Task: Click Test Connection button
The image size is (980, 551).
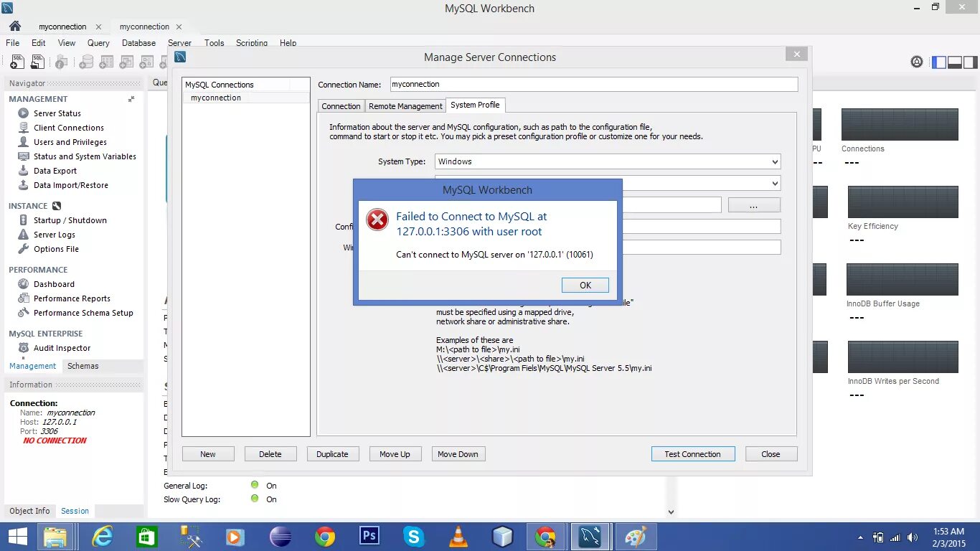Action: click(692, 454)
